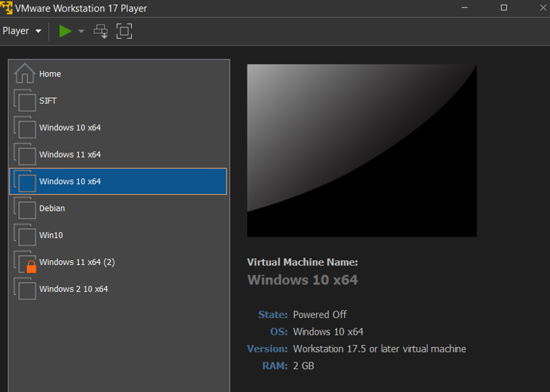The height and width of the screenshot is (392, 550).
Task: Select the Windows 11 x64 (2) machine
Action: (x=118, y=262)
